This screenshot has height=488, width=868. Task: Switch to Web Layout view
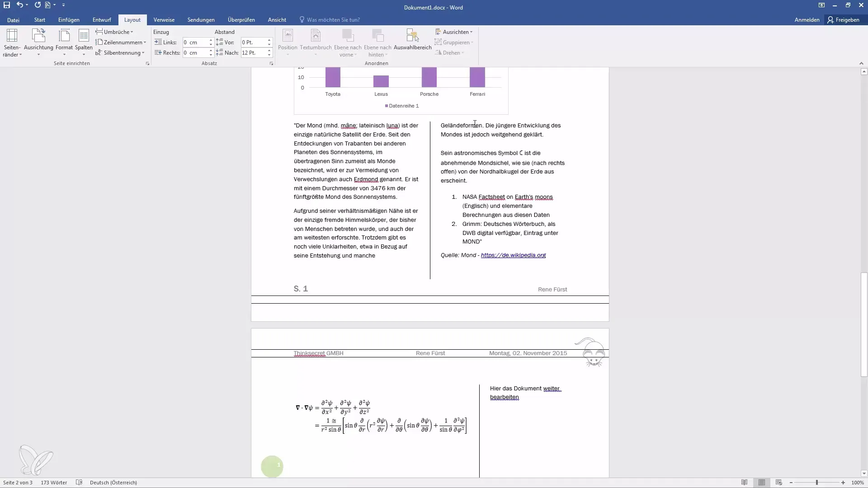(x=779, y=483)
